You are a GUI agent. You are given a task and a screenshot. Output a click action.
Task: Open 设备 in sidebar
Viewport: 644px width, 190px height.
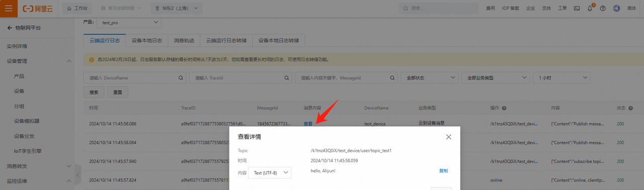pos(19,91)
